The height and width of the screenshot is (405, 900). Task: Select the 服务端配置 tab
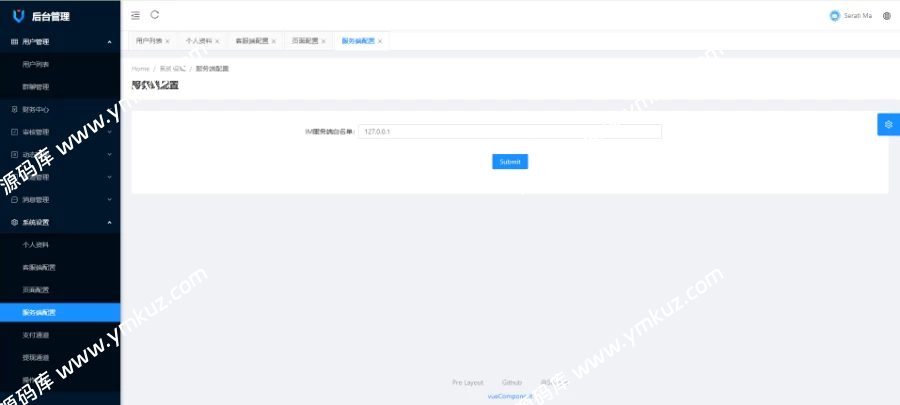click(358, 41)
